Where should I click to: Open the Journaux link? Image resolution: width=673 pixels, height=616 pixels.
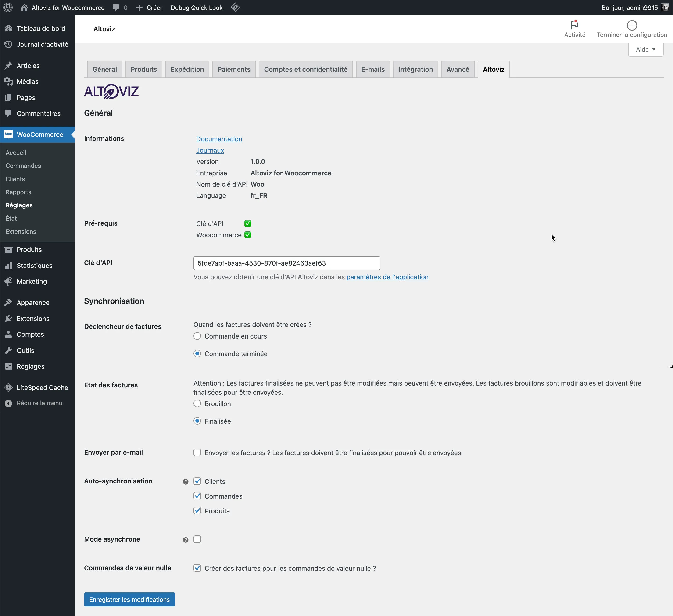210,150
